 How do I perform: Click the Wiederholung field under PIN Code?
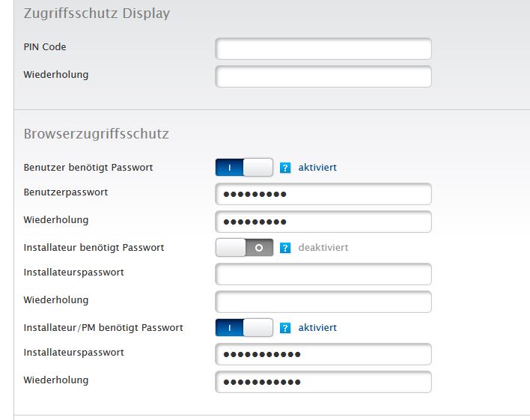pyautogui.click(x=323, y=76)
